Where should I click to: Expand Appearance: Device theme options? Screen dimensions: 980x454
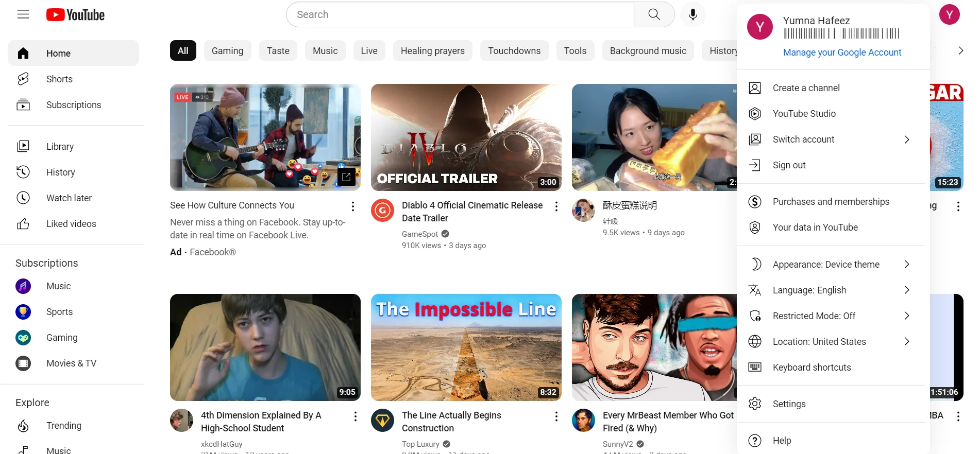[x=831, y=264]
